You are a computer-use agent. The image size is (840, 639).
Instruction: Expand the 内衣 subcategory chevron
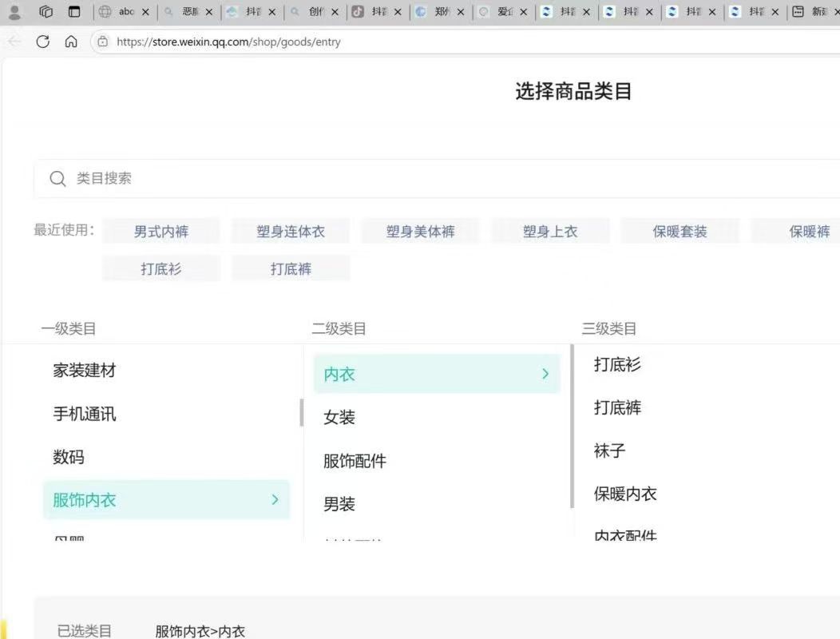pyautogui.click(x=545, y=374)
